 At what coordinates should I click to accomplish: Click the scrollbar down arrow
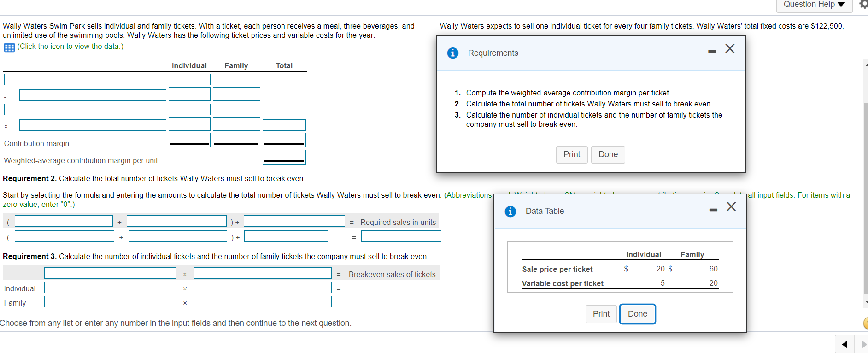click(866, 303)
